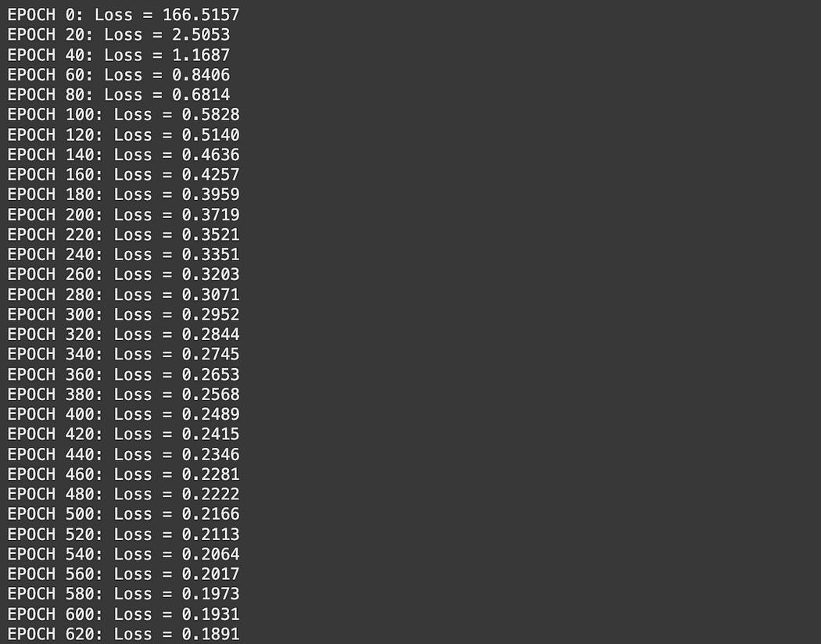Click the loss value 1.1687
Image resolution: width=821 pixels, height=644 pixels.
click(201, 55)
